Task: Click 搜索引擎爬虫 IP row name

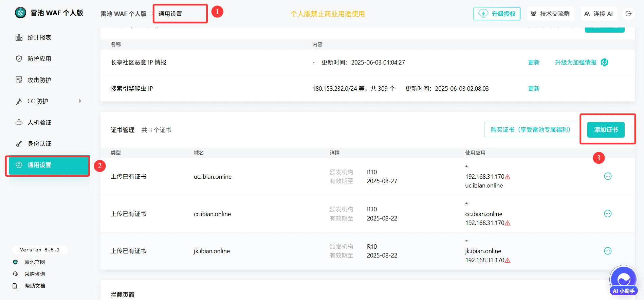Action: [x=132, y=89]
